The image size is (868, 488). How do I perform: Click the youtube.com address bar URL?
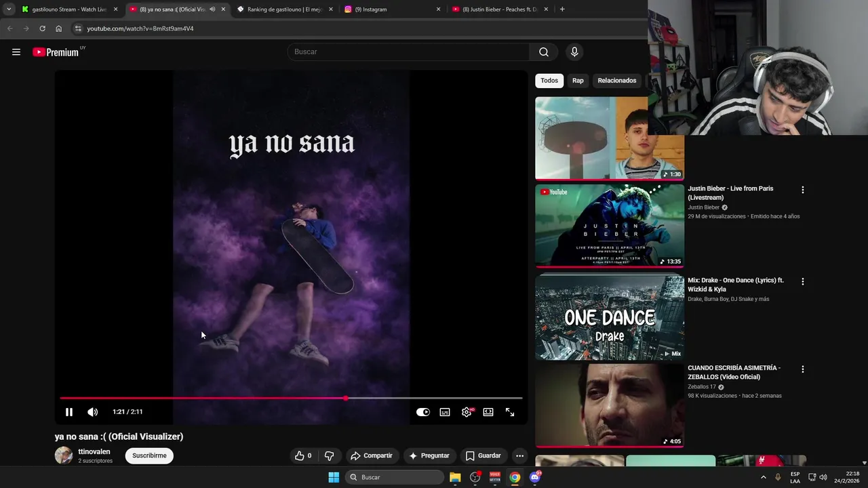click(x=140, y=28)
